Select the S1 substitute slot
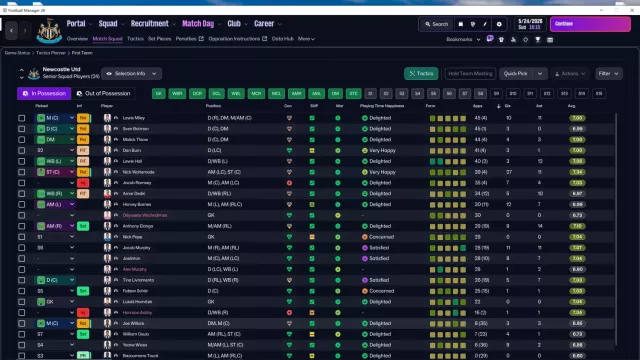Image resolution: width=640 pixels, height=360 pixels. click(370, 93)
